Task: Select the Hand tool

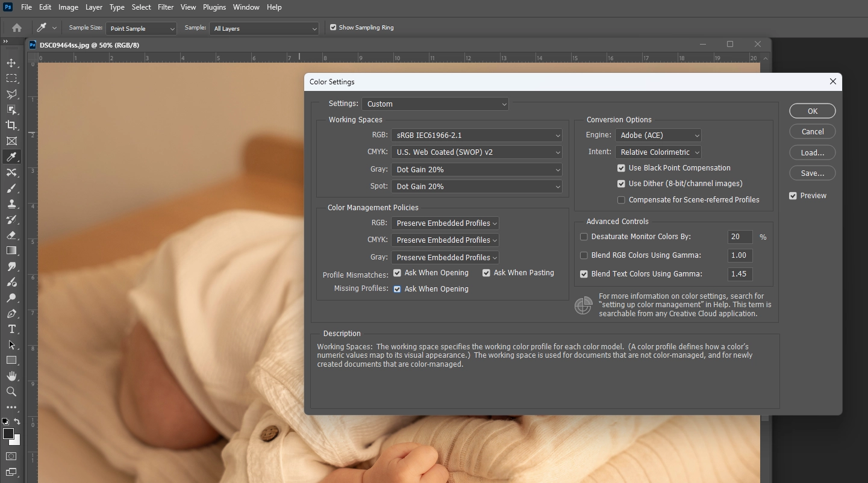Action: 11,376
